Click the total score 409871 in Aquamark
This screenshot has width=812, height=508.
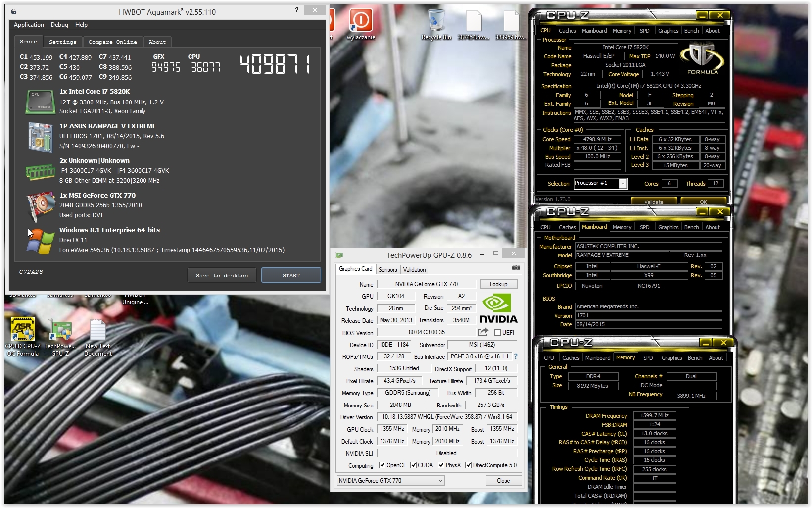[x=275, y=64]
